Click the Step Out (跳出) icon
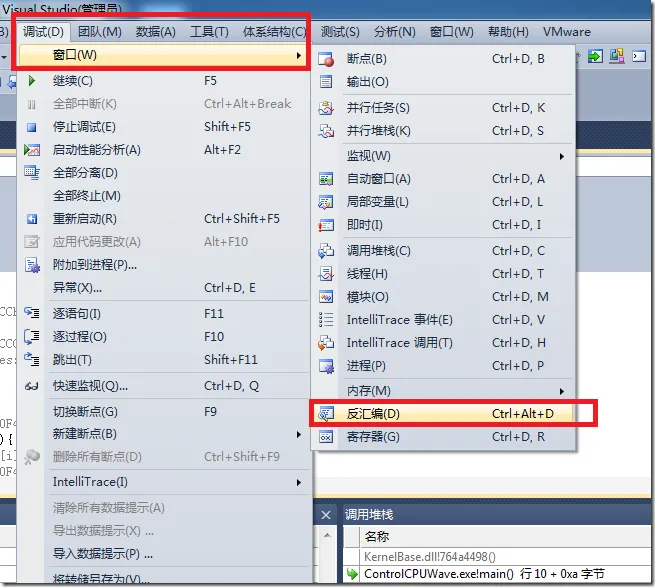This screenshot has width=655, height=587. (32, 359)
